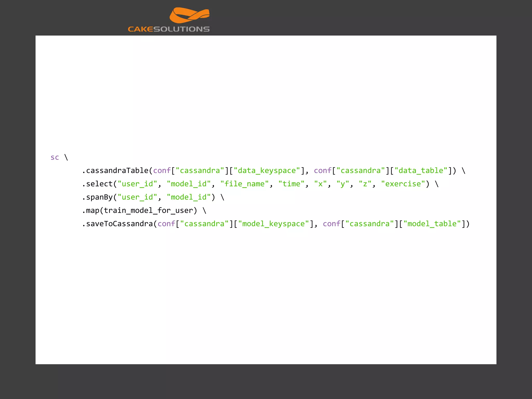Image resolution: width=532 pixels, height=399 pixels.
Task: Click the "exercise" string argument
Action: (403, 184)
